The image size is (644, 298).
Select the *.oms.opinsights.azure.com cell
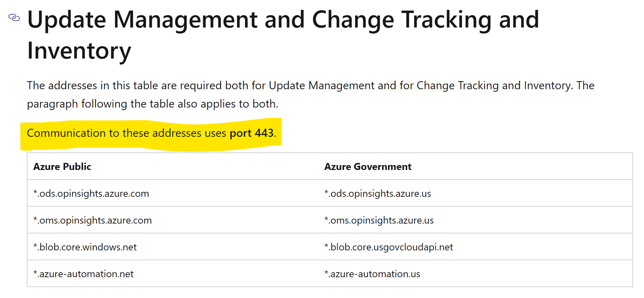[173, 220]
